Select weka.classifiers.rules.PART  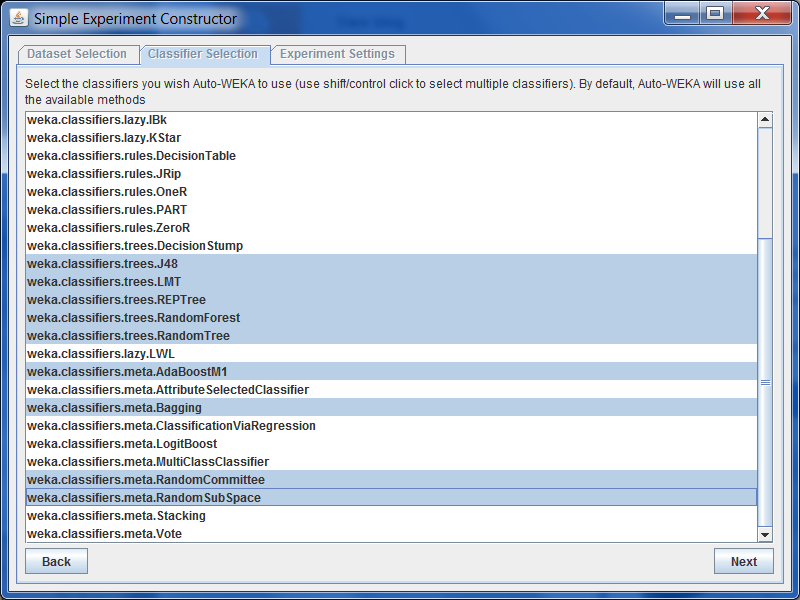point(391,210)
